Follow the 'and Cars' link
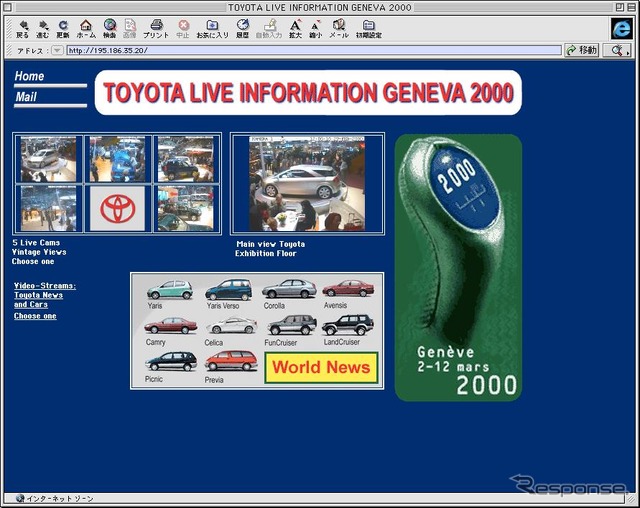The height and width of the screenshot is (508, 640). click(x=31, y=304)
